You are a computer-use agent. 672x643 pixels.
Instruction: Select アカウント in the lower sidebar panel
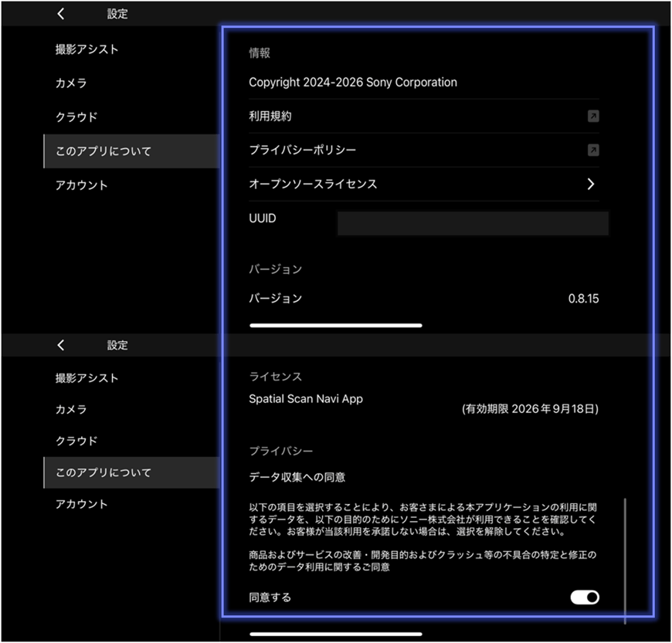pos(81,503)
